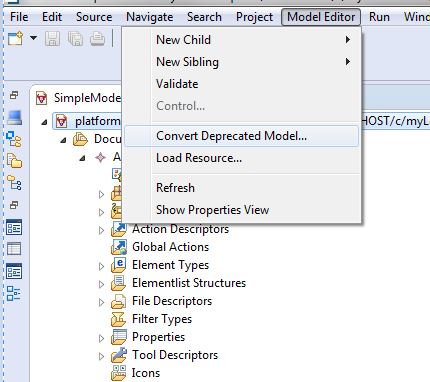Expand the Action Descriptors node
The image size is (430, 382).
[x=101, y=230]
